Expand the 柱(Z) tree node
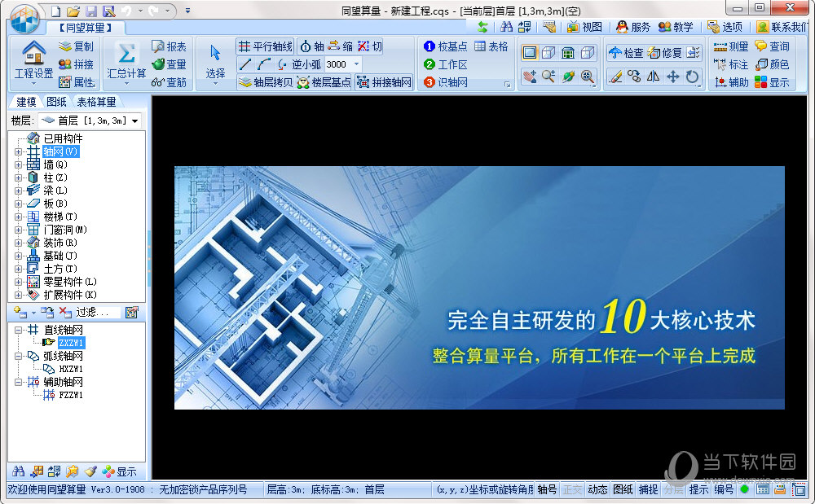815x504 pixels. pos(18,177)
